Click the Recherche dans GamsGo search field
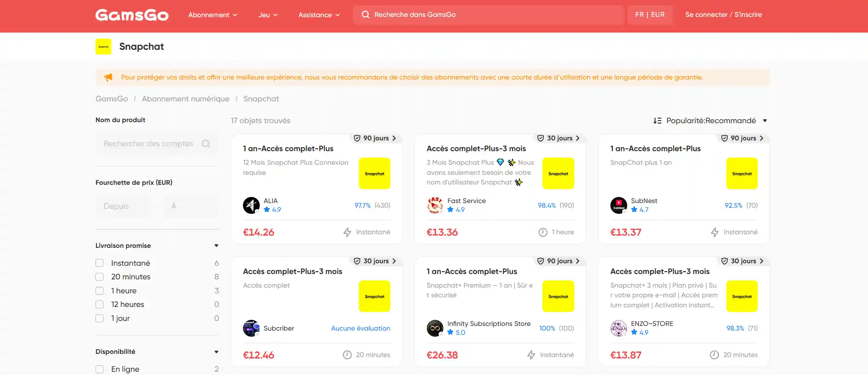This screenshot has width=868, height=375. (x=488, y=15)
